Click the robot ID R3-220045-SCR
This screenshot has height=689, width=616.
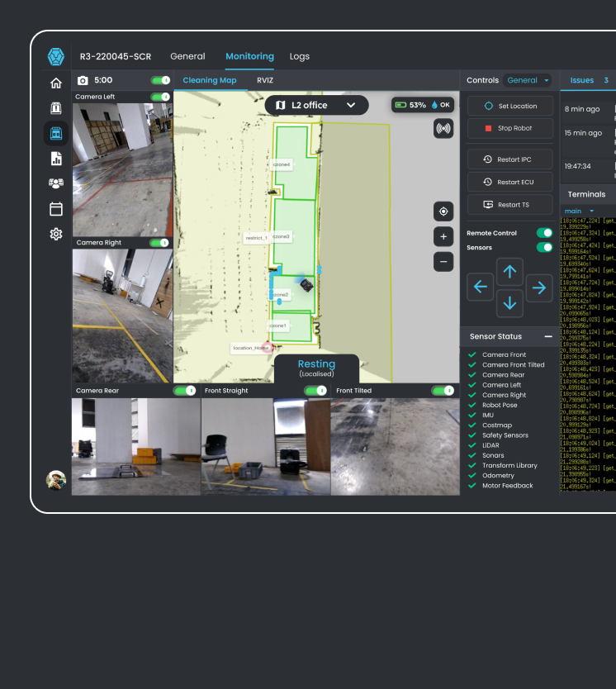point(116,56)
